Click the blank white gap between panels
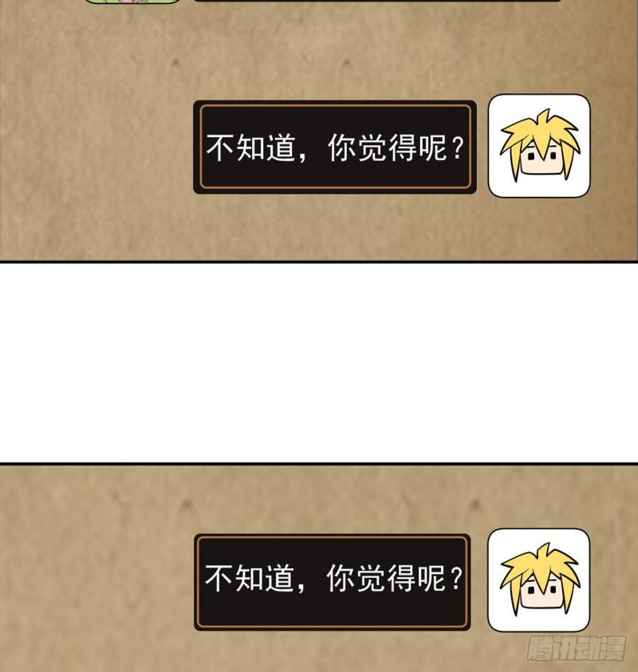 pyautogui.click(x=319, y=363)
